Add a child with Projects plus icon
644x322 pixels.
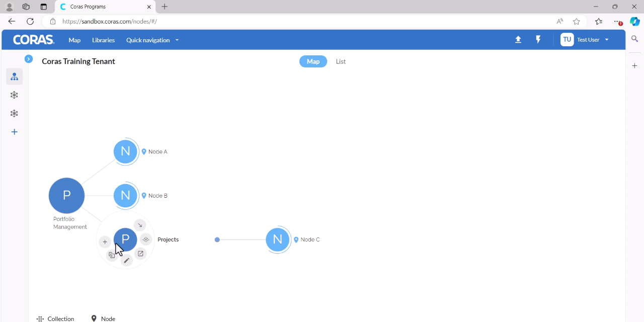point(105,242)
